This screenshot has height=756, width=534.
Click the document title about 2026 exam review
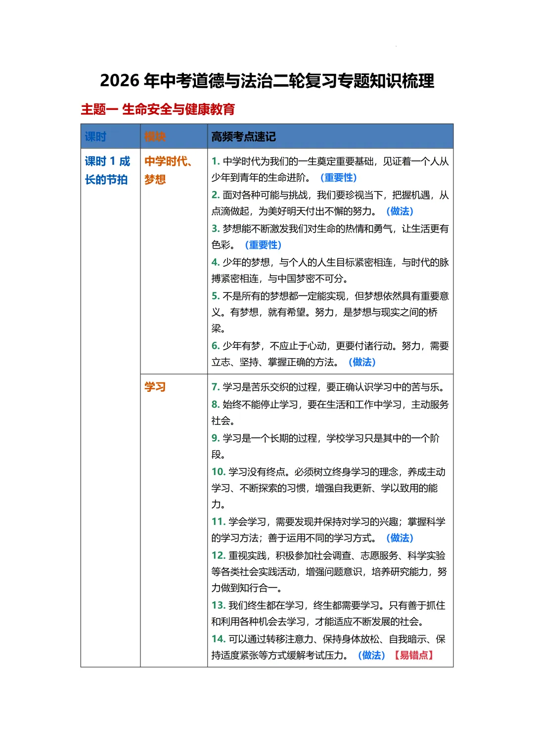coord(267,80)
